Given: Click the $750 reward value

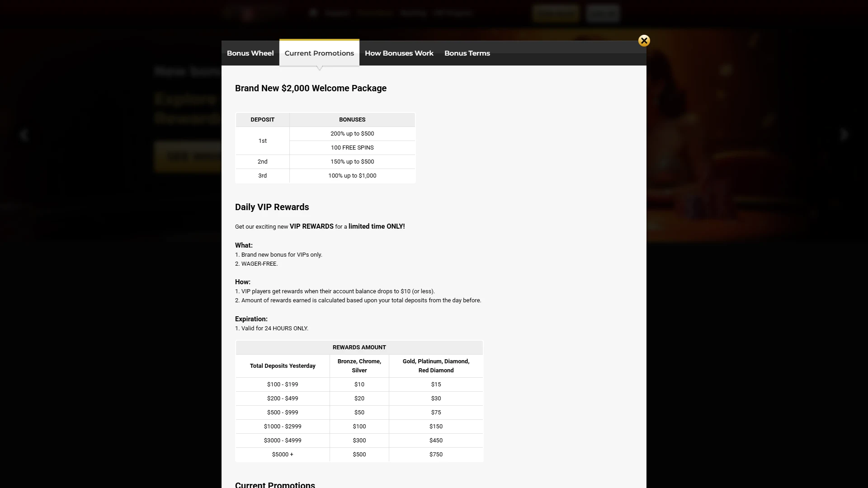Looking at the screenshot, I should [x=436, y=455].
